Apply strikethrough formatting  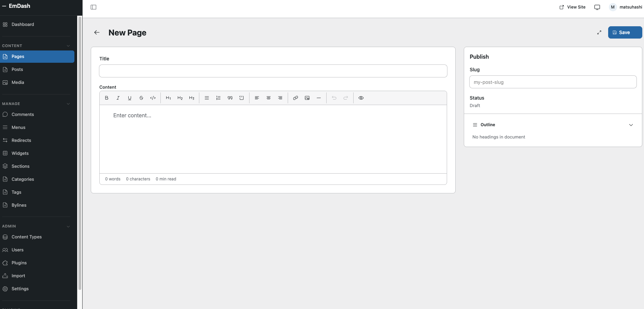141,98
